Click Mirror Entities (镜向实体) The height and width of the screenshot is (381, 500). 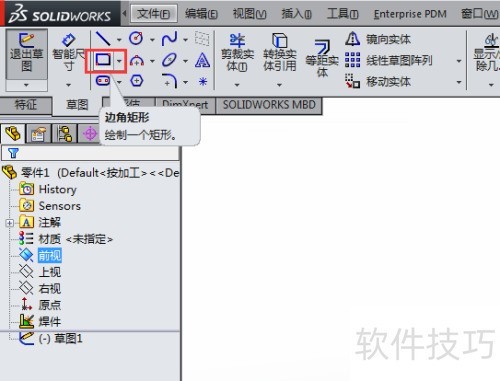pos(378,39)
